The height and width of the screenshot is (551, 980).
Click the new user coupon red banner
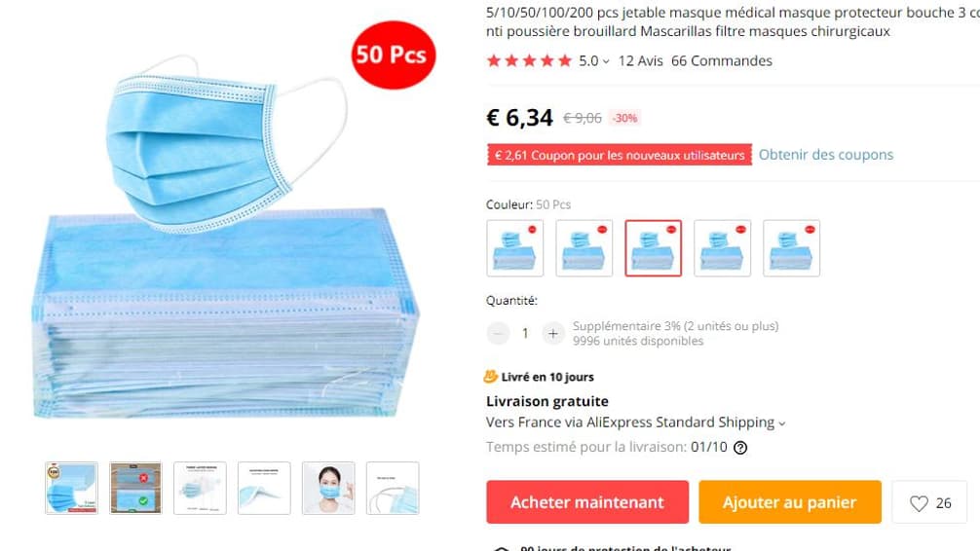(620, 155)
